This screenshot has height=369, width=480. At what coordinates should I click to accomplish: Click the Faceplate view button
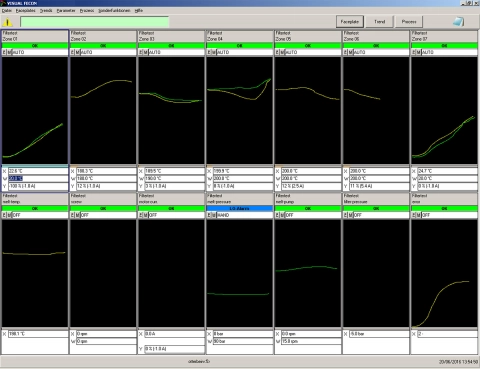point(350,22)
